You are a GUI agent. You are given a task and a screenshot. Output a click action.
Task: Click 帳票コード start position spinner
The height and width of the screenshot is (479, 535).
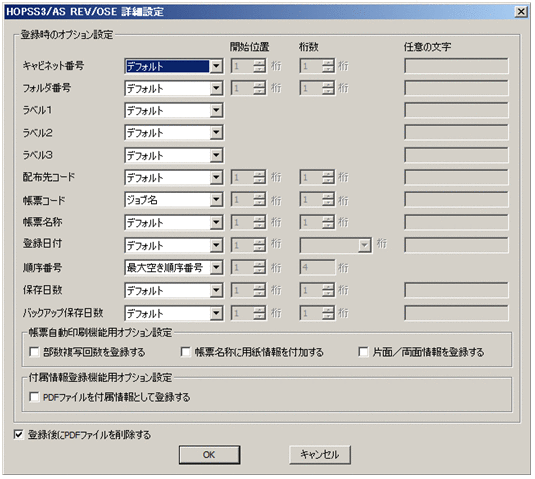(248, 200)
